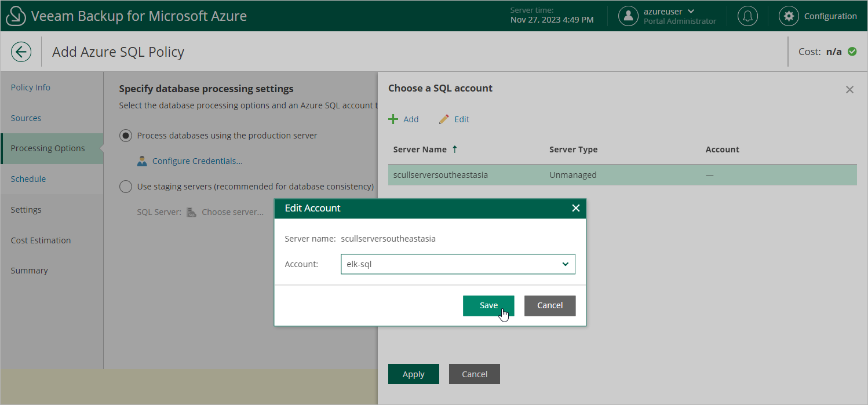The height and width of the screenshot is (405, 868).
Task: Cancel the Choose a SQL account panel
Action: click(x=475, y=374)
